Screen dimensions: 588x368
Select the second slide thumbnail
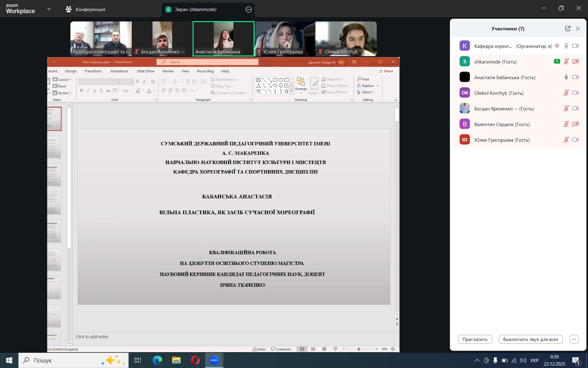click(54, 147)
